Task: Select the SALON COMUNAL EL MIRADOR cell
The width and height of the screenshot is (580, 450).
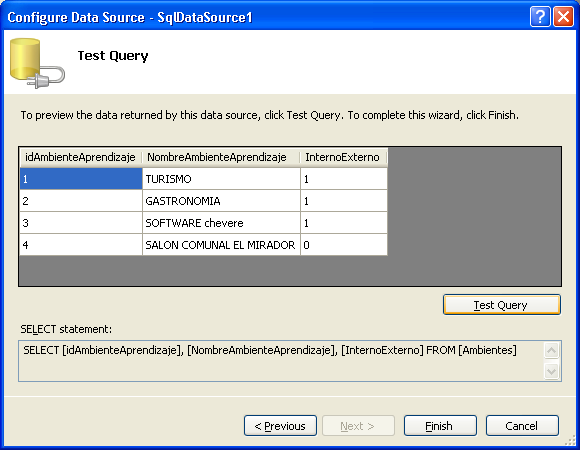Action: point(221,245)
